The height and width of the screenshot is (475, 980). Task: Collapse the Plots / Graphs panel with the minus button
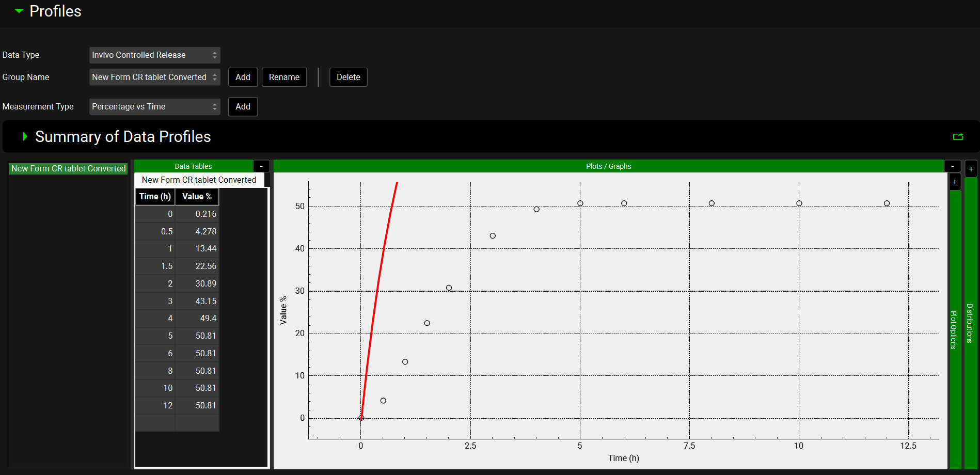(x=952, y=166)
